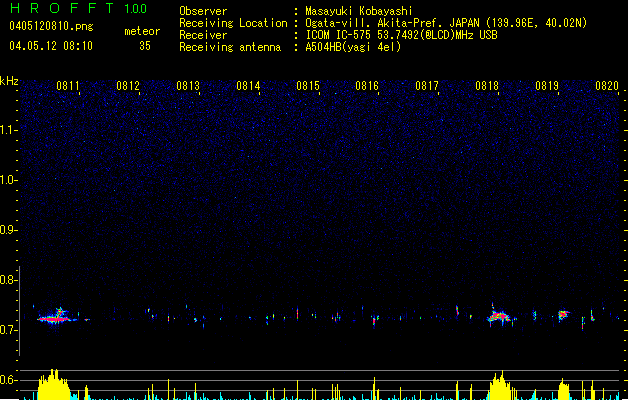Click the 0819 time marker

click(547, 86)
